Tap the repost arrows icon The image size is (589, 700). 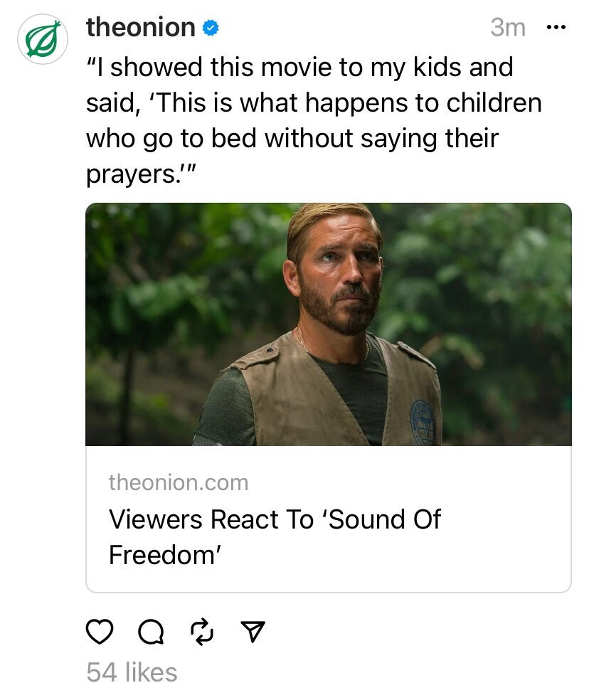tap(201, 631)
